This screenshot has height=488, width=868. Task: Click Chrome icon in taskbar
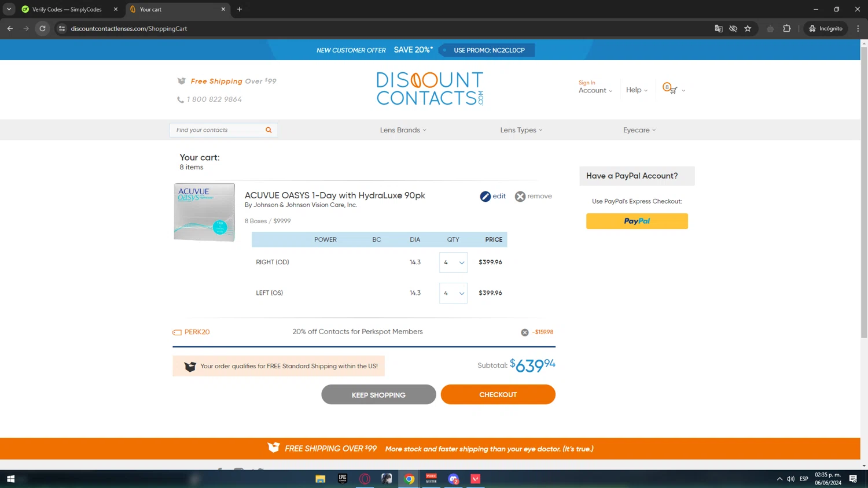(x=409, y=479)
